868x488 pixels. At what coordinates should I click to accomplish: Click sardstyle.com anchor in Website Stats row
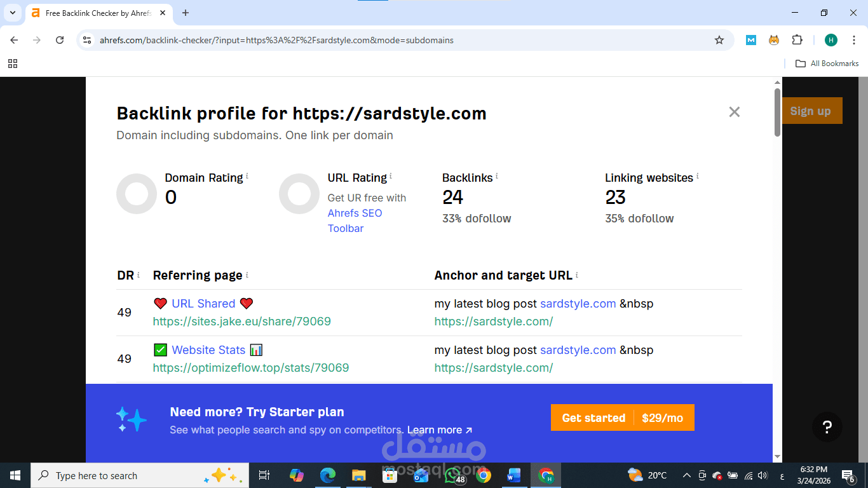578,350
